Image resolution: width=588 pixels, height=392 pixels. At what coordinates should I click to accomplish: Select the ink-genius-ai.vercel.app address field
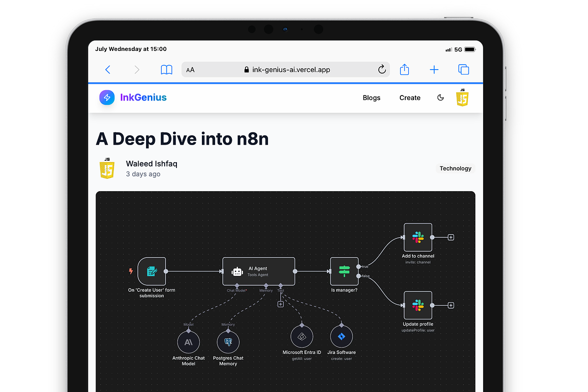[x=286, y=70]
